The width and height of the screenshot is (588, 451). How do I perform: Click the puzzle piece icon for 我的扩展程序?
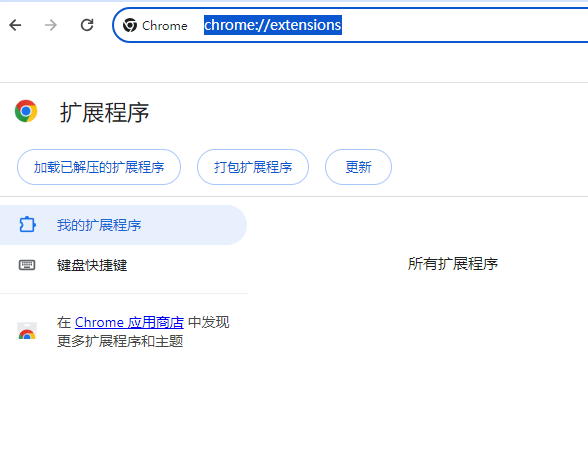[x=27, y=225]
